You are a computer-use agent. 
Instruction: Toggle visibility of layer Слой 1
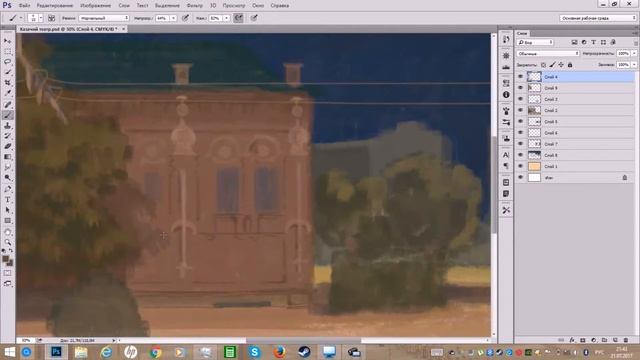tap(520, 166)
